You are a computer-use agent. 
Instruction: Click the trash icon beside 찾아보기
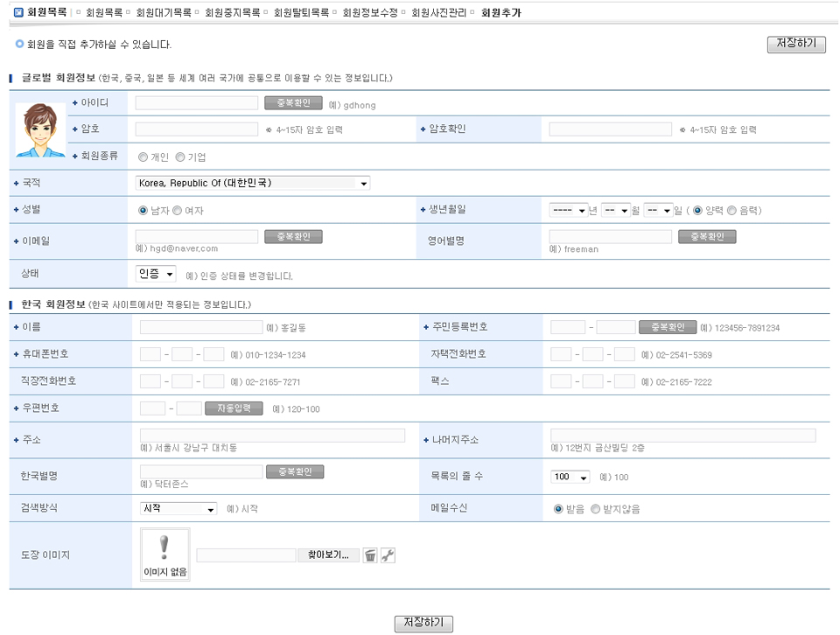click(370, 555)
